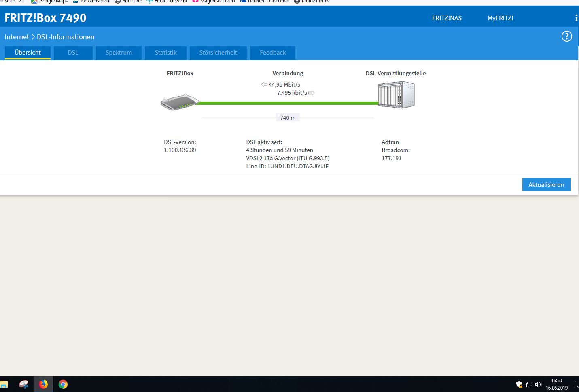This screenshot has height=392, width=579.
Task: Open the Feedback tab
Action: (273, 53)
